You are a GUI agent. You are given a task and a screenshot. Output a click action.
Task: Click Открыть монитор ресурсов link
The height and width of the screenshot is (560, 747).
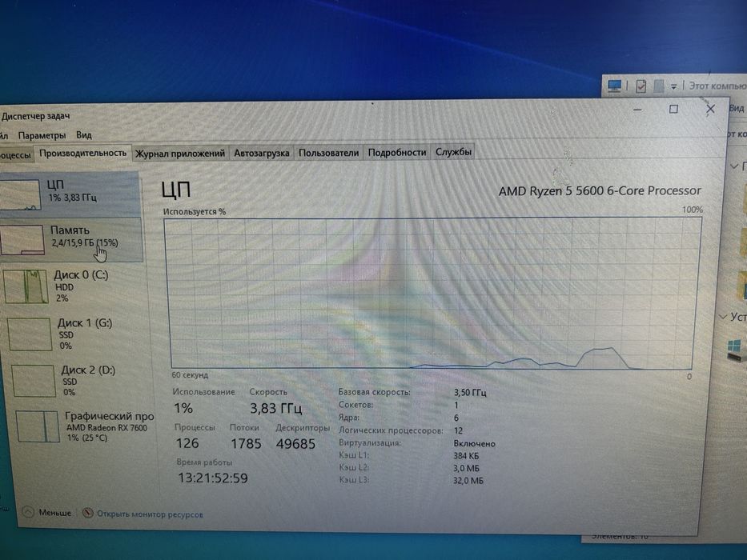coord(150,514)
